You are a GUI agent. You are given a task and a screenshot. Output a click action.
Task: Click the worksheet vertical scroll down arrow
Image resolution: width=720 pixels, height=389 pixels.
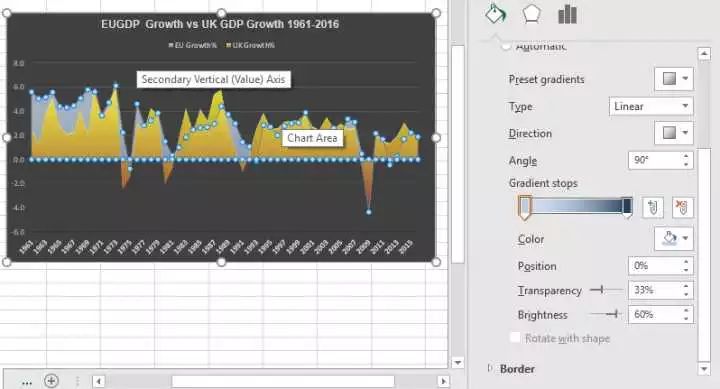pos(457,362)
